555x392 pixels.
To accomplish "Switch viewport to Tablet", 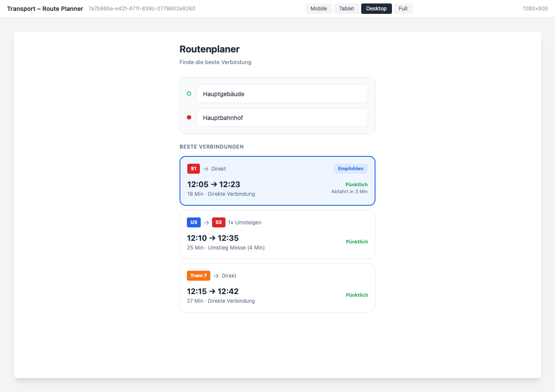I will pyautogui.click(x=346, y=8).
